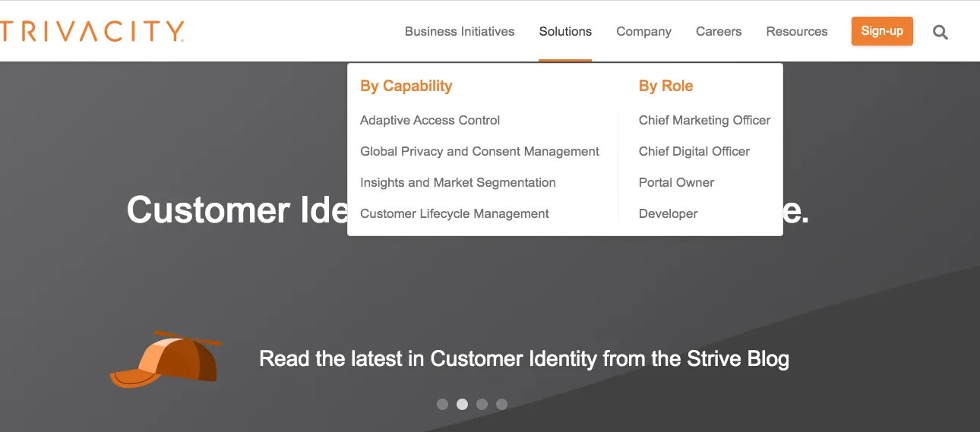Open the search magnifier icon

(940, 32)
